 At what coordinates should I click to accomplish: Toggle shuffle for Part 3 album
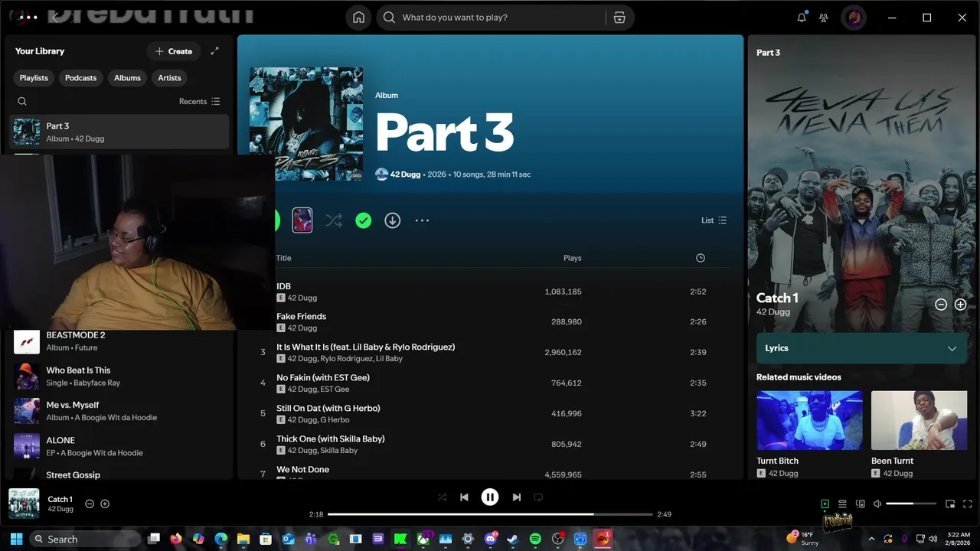tap(334, 220)
